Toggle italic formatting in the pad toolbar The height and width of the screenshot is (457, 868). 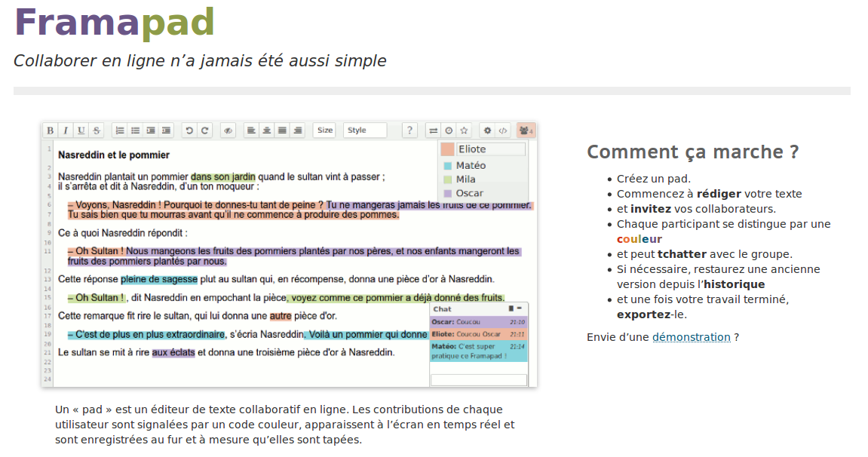tap(66, 130)
